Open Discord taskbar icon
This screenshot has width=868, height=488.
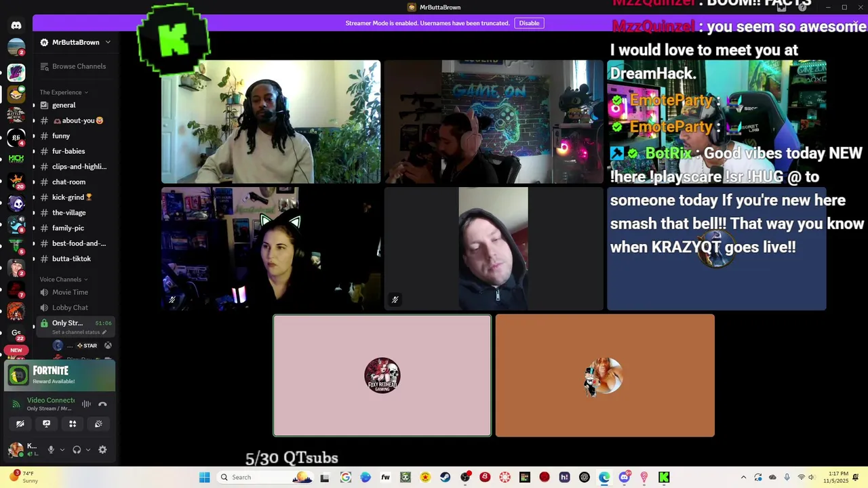(625, 477)
